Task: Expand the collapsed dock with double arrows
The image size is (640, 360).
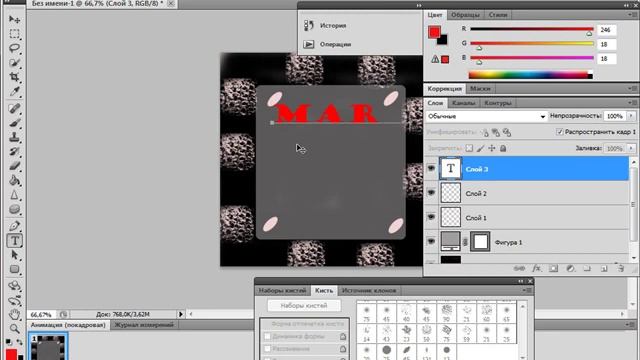Action: point(419,5)
